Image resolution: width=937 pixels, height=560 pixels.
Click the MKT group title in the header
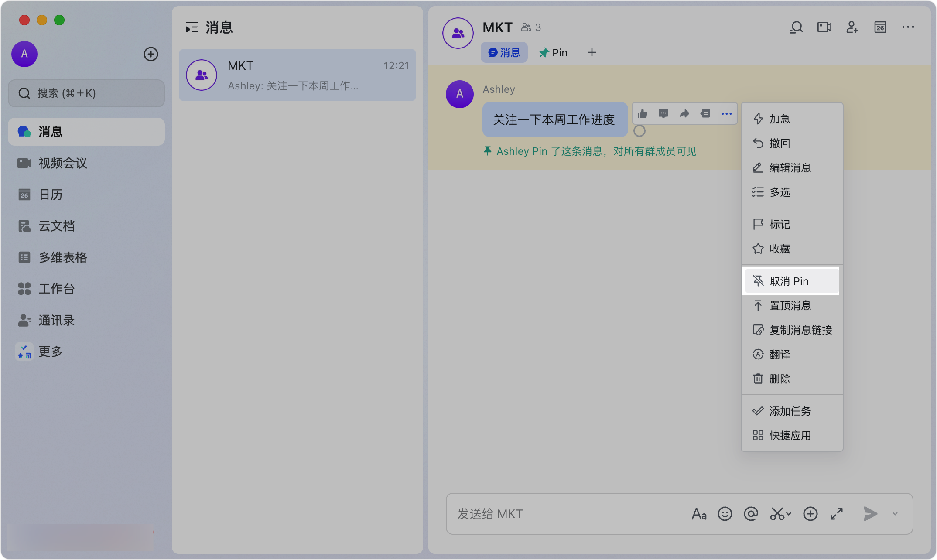click(497, 27)
